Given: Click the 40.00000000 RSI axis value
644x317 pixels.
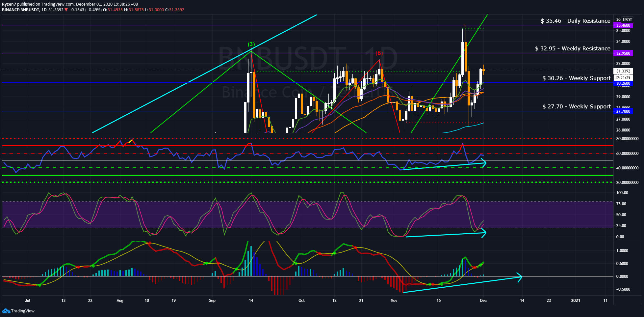Looking at the screenshot, I should click(x=627, y=168).
